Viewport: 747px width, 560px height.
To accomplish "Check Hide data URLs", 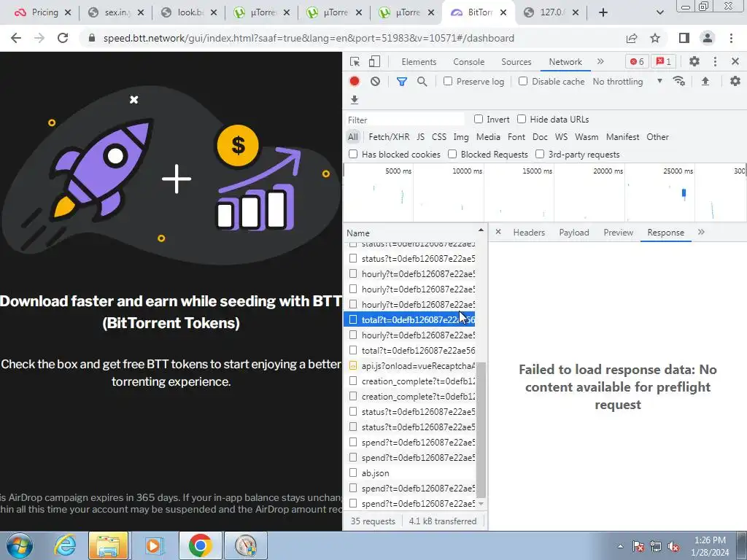I will (x=522, y=119).
